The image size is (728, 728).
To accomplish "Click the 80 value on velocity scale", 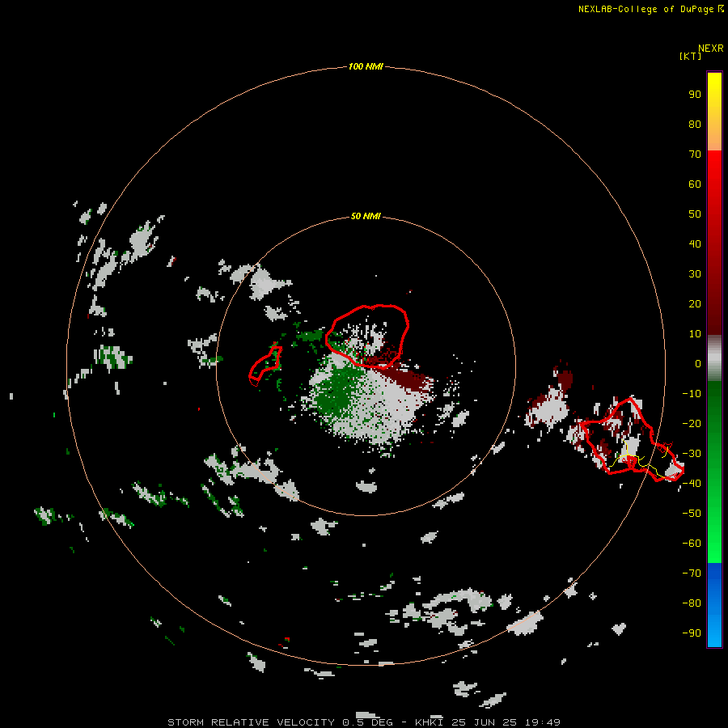I will (695, 124).
